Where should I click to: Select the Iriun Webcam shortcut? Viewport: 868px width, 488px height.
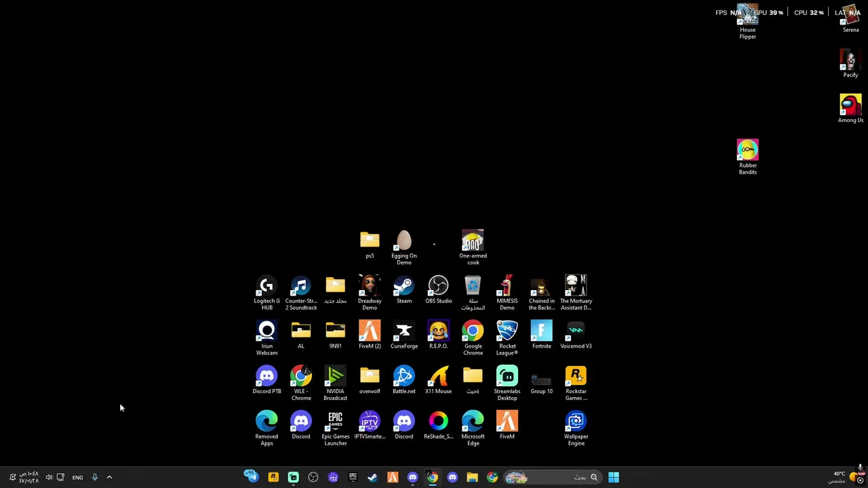267,339
